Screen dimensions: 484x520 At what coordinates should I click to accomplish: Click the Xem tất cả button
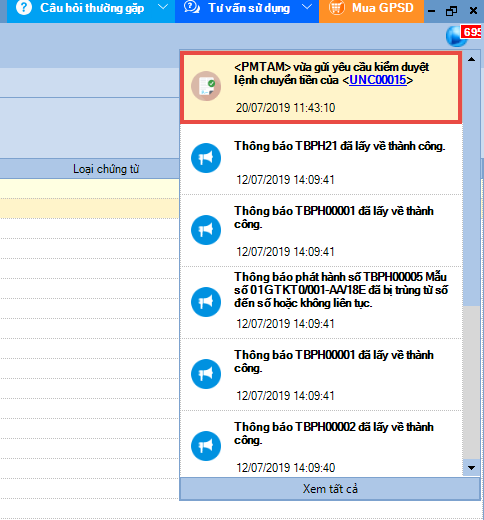(x=330, y=489)
